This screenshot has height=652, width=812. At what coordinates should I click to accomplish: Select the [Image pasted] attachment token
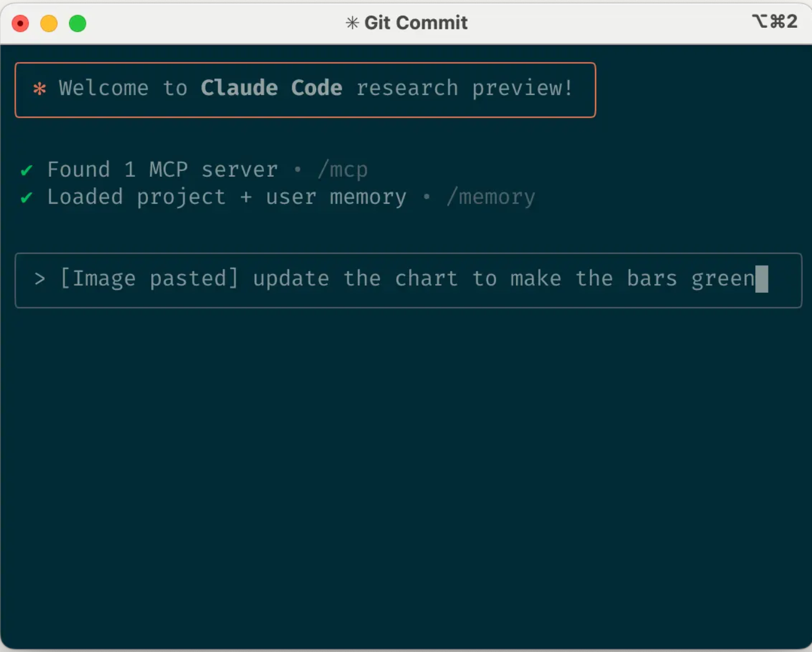point(149,279)
